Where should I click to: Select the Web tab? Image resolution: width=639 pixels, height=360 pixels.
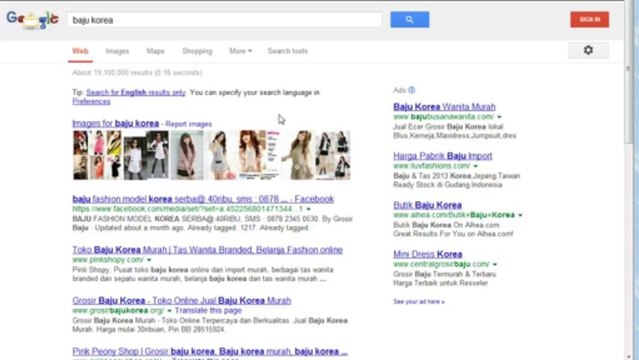tap(80, 51)
